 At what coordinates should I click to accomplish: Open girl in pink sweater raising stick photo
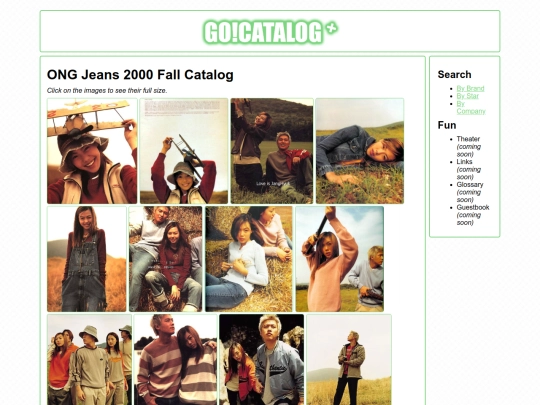coord(340,259)
